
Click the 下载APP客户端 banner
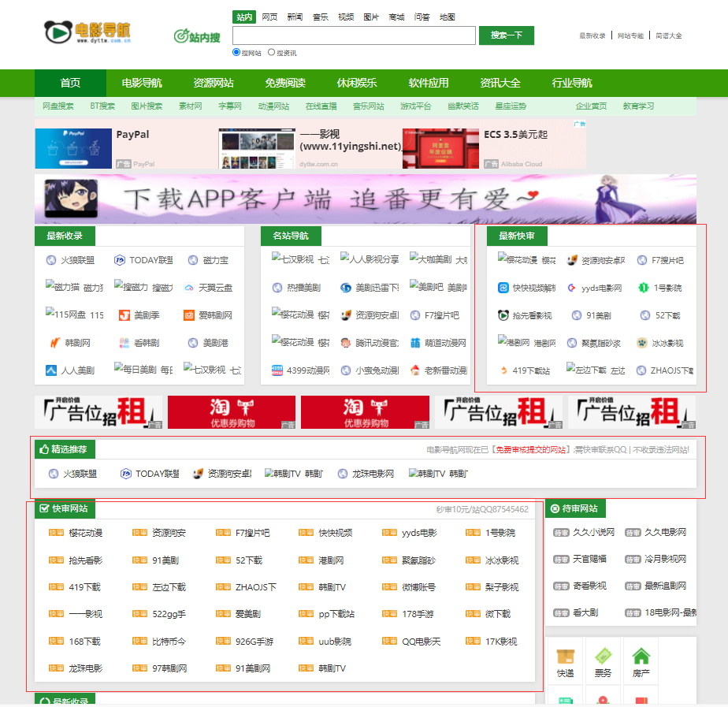[x=366, y=199]
